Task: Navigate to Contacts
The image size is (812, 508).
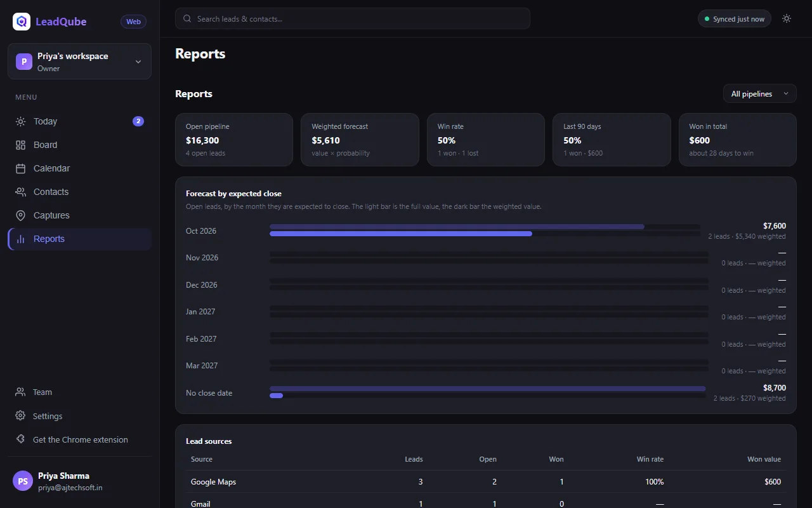Action: click(80, 192)
